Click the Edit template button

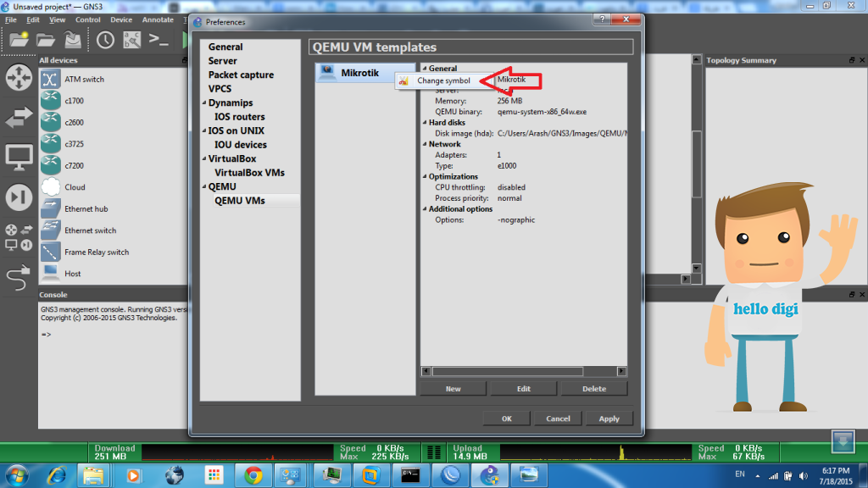point(524,389)
